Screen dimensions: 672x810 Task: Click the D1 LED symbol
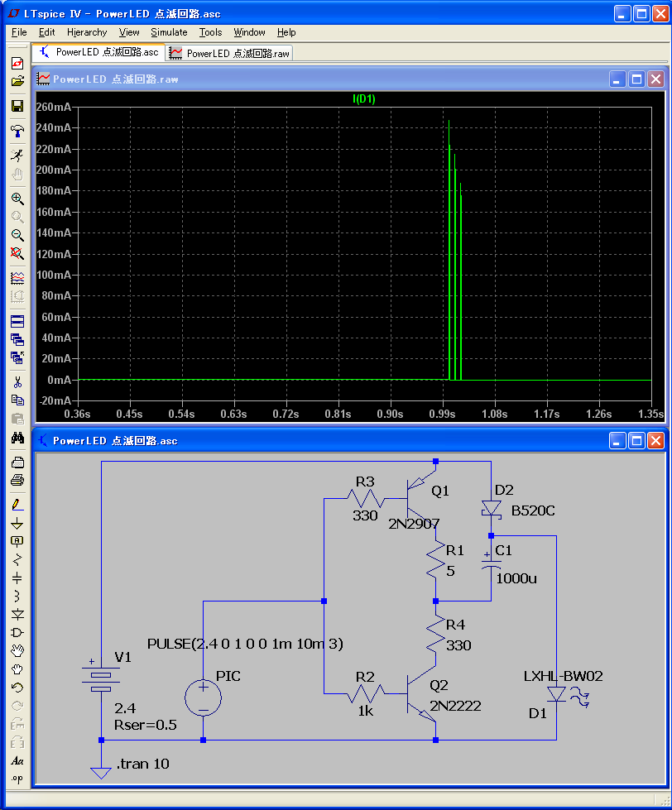pyautogui.click(x=557, y=693)
